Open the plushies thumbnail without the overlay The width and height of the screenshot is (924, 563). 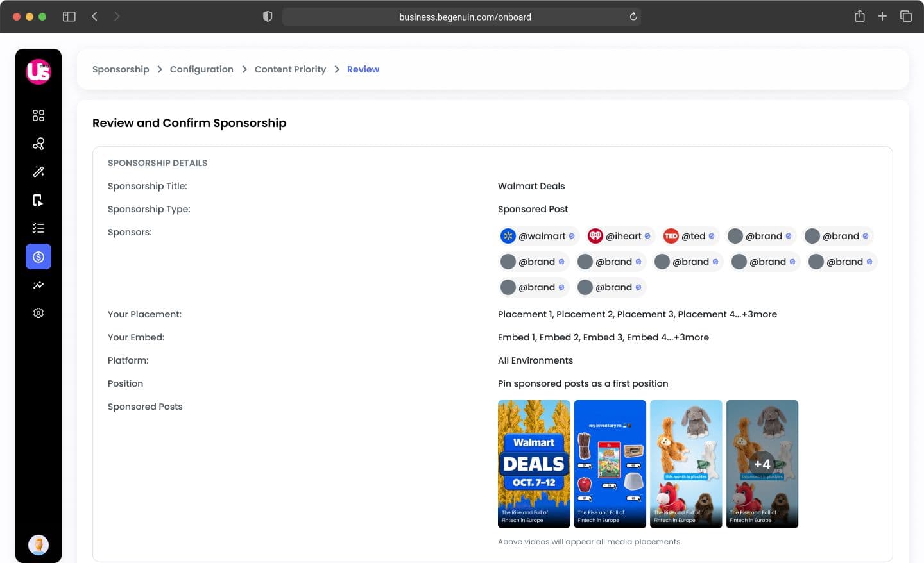[x=686, y=464]
